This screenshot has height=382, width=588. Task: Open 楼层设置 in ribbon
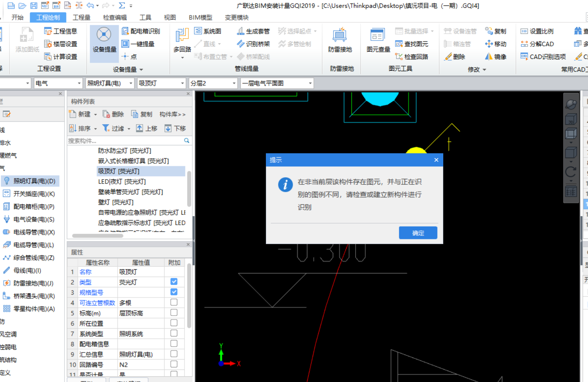[x=61, y=44]
